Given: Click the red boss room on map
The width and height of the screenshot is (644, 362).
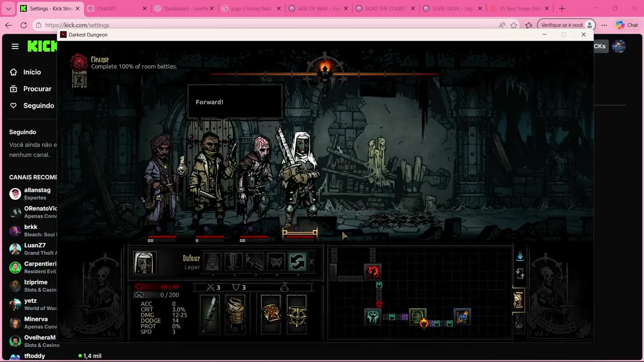Looking at the screenshot, I should [x=372, y=272].
